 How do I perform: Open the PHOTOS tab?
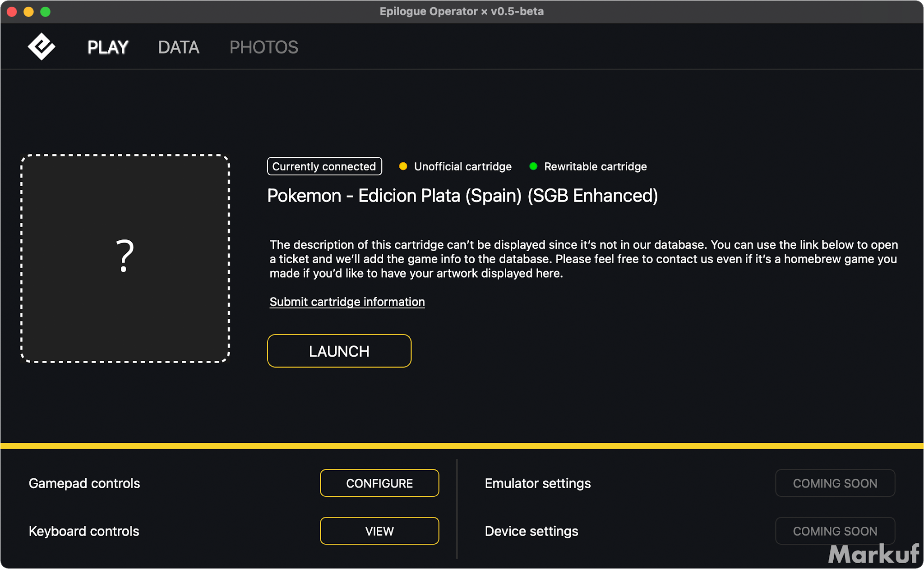(x=263, y=47)
